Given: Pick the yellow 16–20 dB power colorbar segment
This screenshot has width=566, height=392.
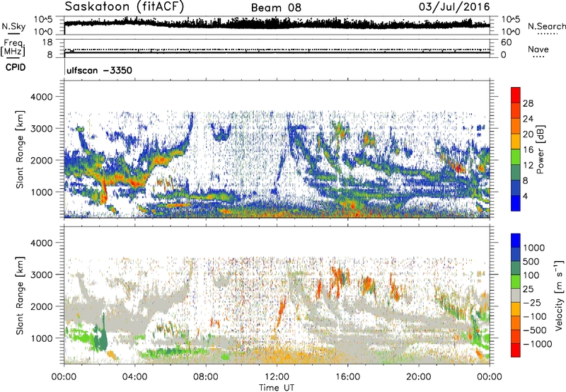Looking at the screenshot, I should click(516, 142).
